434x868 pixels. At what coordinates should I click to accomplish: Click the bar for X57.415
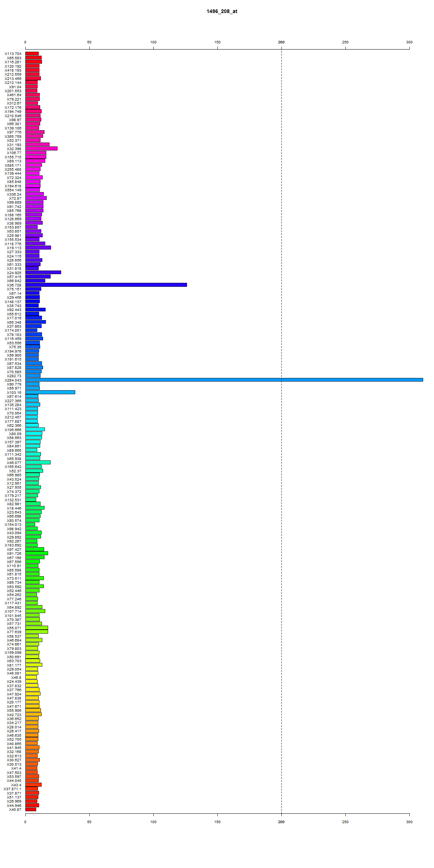coord(38,277)
